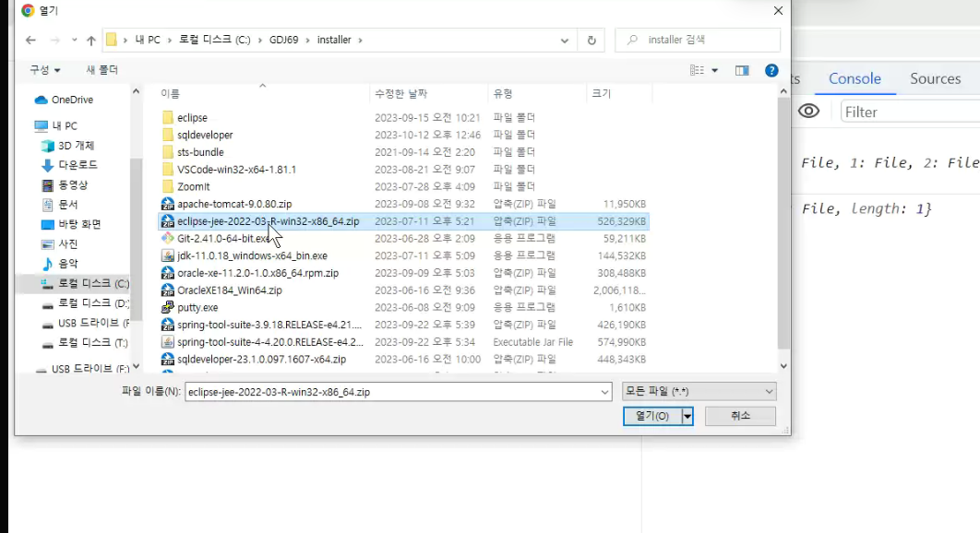Click the Back arrow in file dialog

click(30, 40)
